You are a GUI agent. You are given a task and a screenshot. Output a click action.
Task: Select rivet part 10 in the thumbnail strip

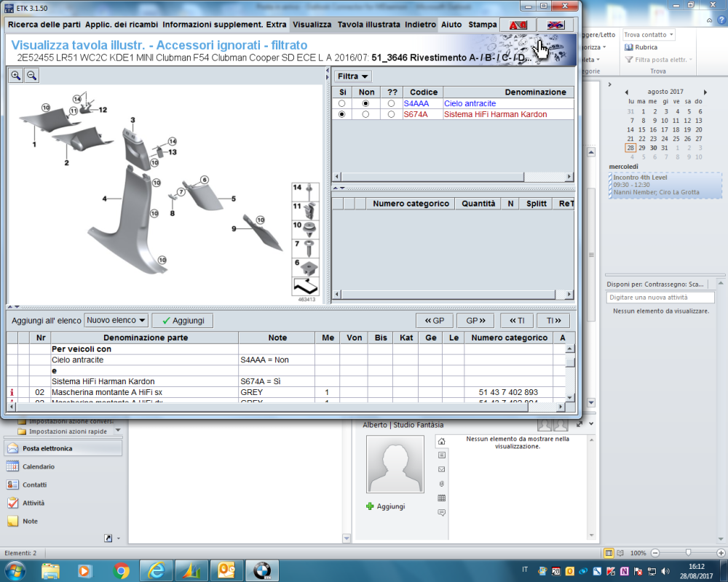pos(305,229)
